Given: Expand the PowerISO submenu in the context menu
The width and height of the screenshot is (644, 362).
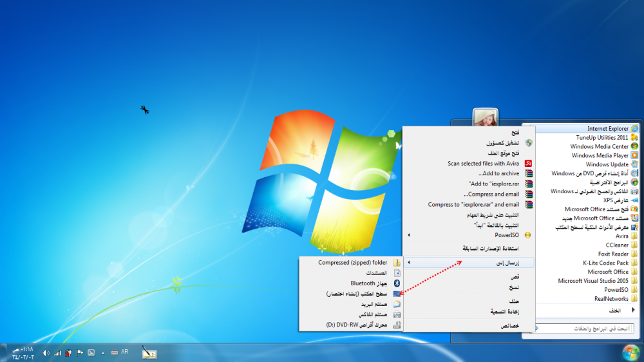Looking at the screenshot, I should pos(470,235).
